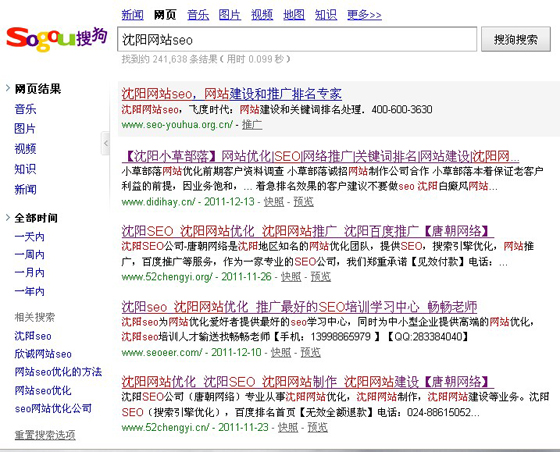Viewport: 560px width, 452px height.
Task: Open 预览 for www.didihay.cn result
Action: click(304, 202)
